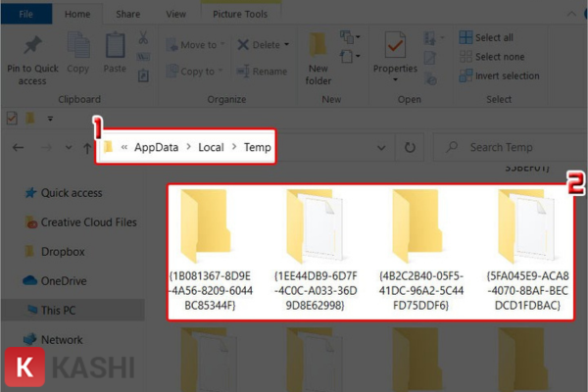Open Quick access in navigation pane
Viewport: 588px width, 392px height.
coord(64,193)
